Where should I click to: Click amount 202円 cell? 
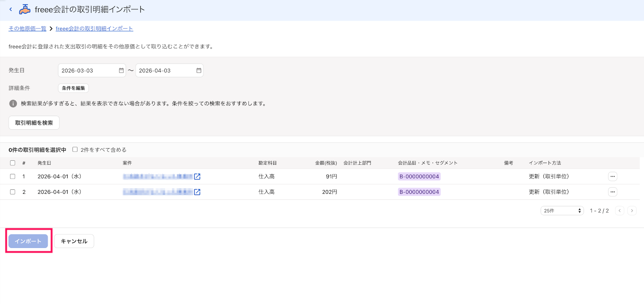tap(329, 192)
